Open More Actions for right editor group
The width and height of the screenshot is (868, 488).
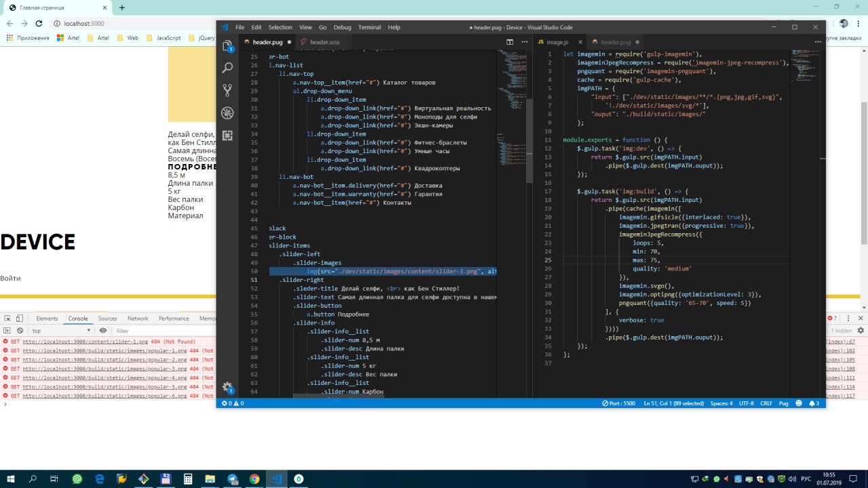point(817,42)
